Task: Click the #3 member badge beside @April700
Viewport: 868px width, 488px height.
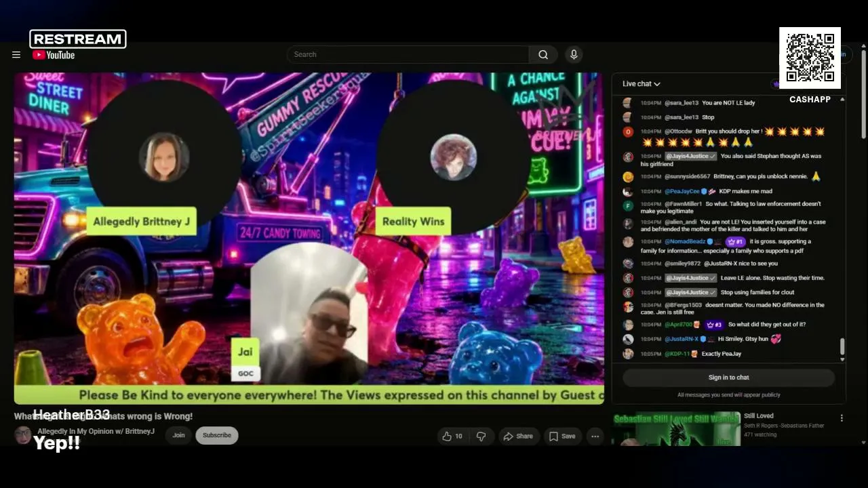Action: tap(714, 325)
